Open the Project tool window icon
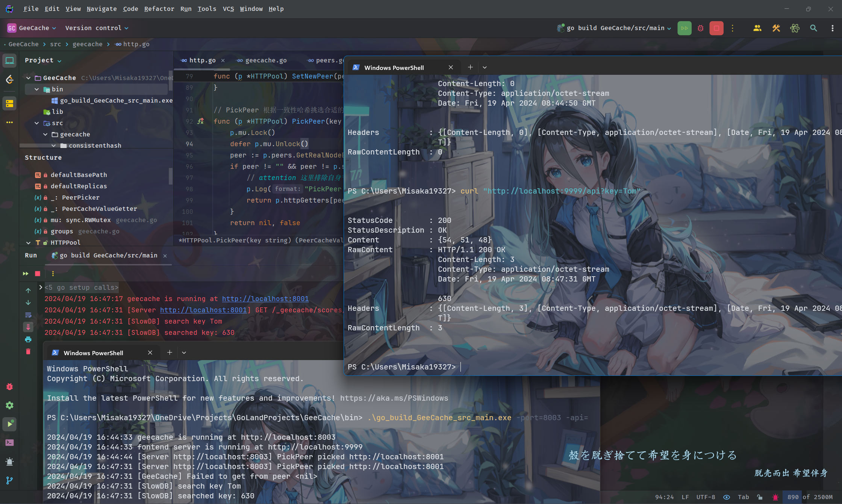Viewport: 842px width, 504px height. tap(9, 61)
